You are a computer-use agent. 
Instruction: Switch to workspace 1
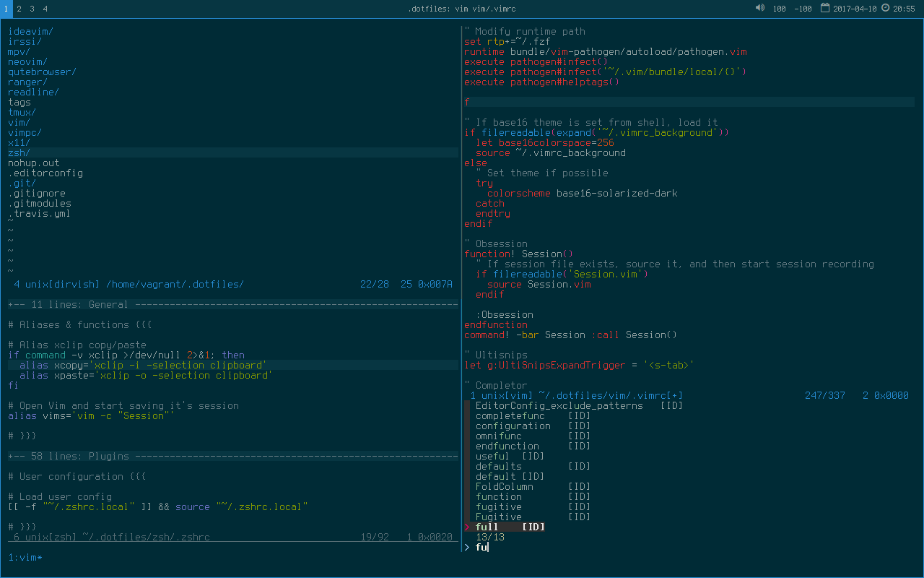click(x=6, y=9)
